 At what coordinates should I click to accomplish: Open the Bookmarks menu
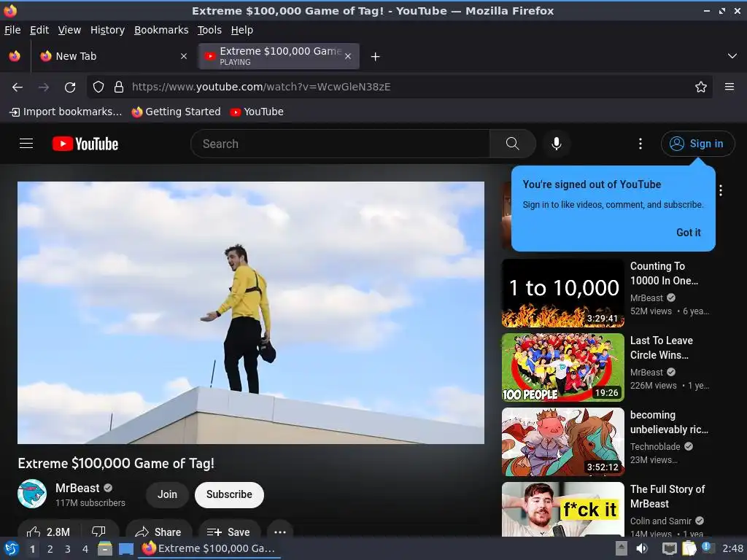coord(161,30)
